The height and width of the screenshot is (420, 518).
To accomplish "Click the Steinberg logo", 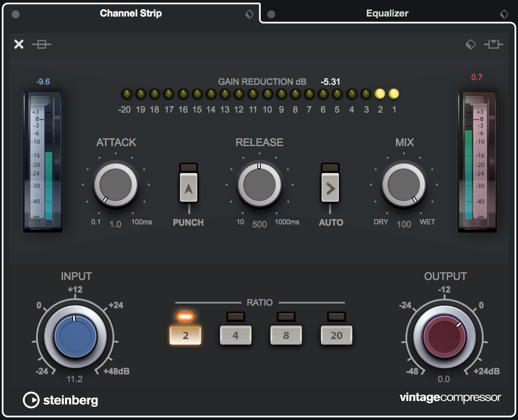I will (60, 400).
